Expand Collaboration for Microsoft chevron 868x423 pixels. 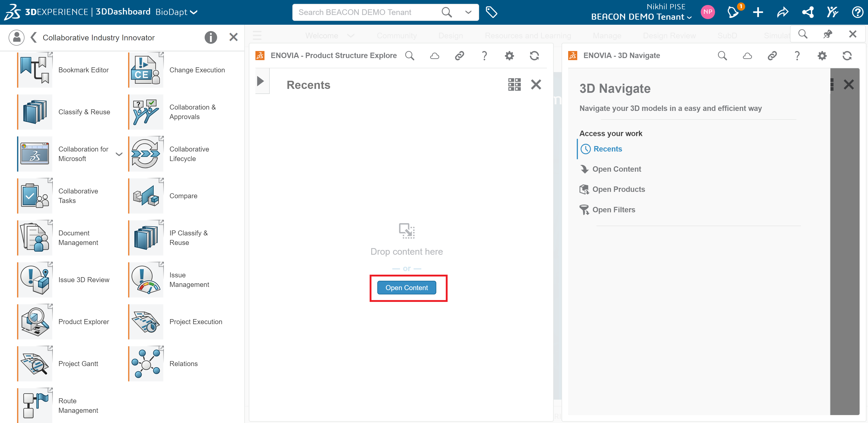click(x=119, y=154)
